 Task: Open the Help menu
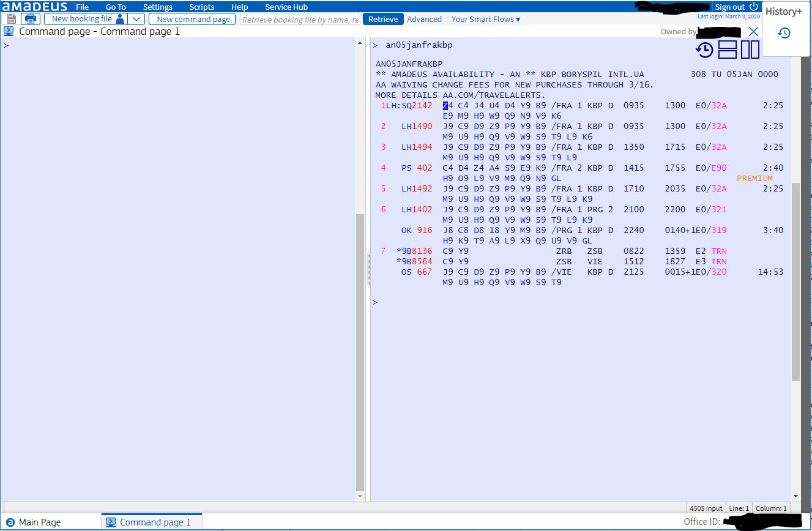[240, 7]
